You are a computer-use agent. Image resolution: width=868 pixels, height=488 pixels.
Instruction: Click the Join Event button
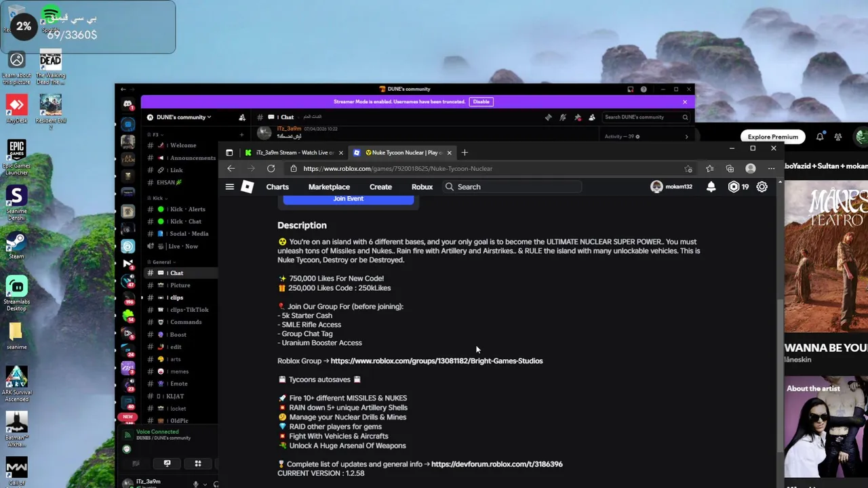348,199
